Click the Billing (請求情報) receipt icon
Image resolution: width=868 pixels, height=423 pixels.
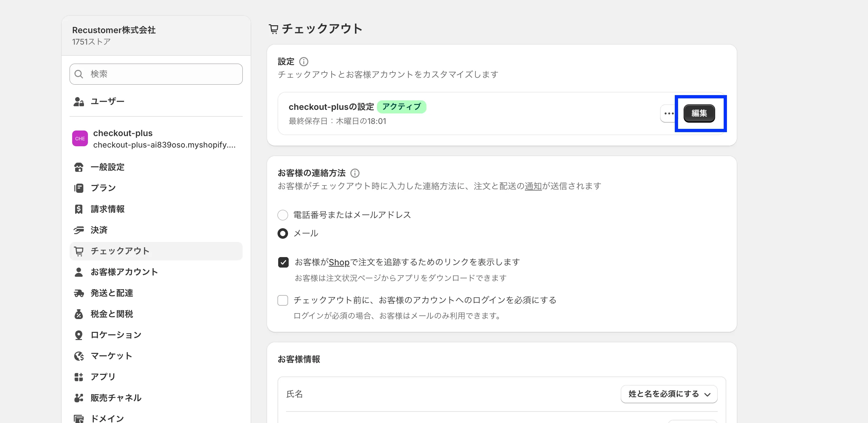click(x=78, y=209)
